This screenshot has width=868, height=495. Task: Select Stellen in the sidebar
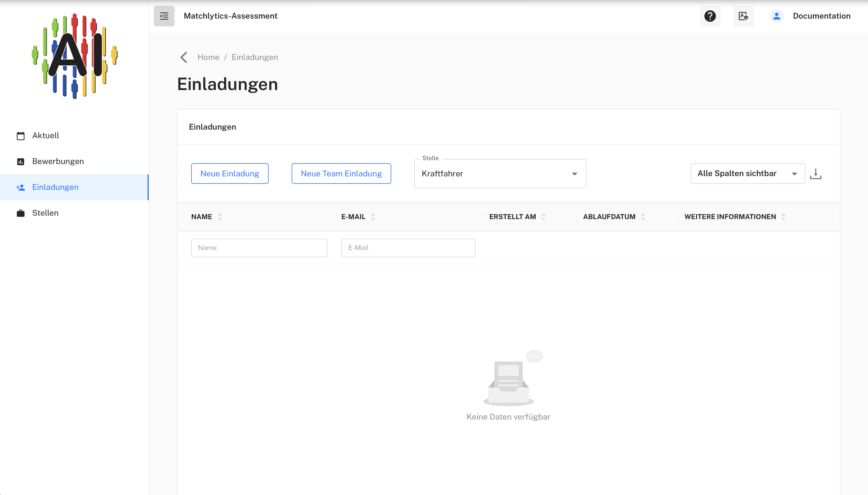(45, 213)
